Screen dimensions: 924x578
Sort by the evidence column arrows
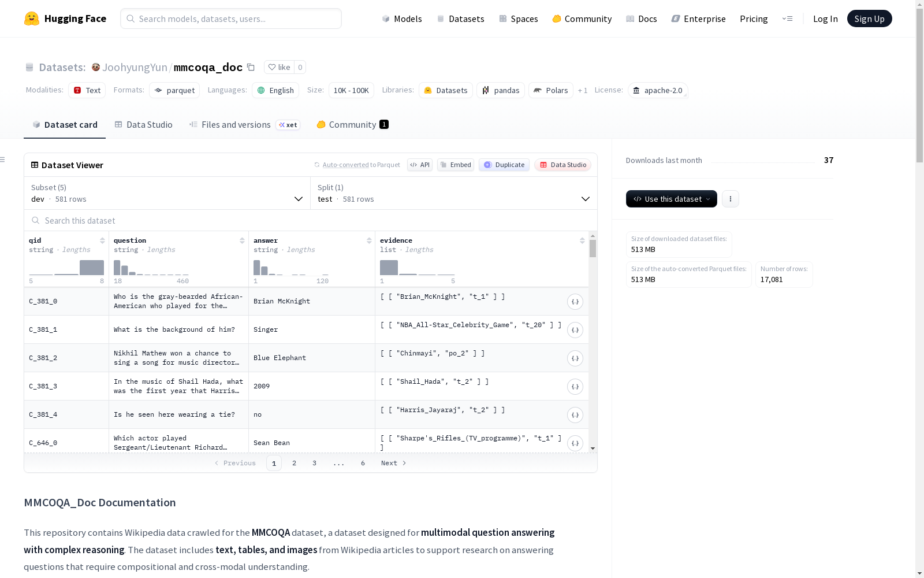tap(582, 240)
